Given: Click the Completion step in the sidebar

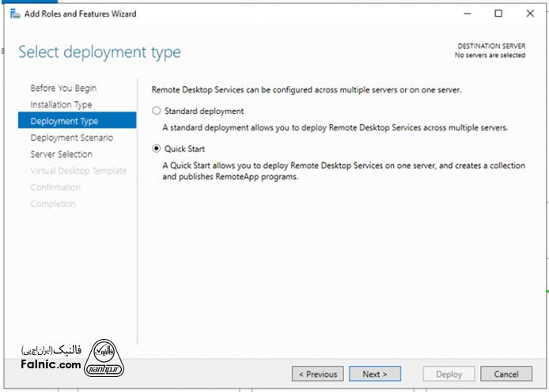Looking at the screenshot, I should coord(53,204).
